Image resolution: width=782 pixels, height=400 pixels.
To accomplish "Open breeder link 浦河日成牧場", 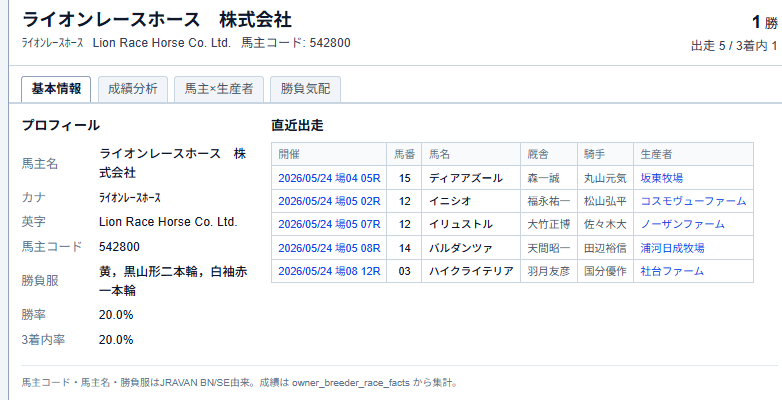I will [672, 248].
